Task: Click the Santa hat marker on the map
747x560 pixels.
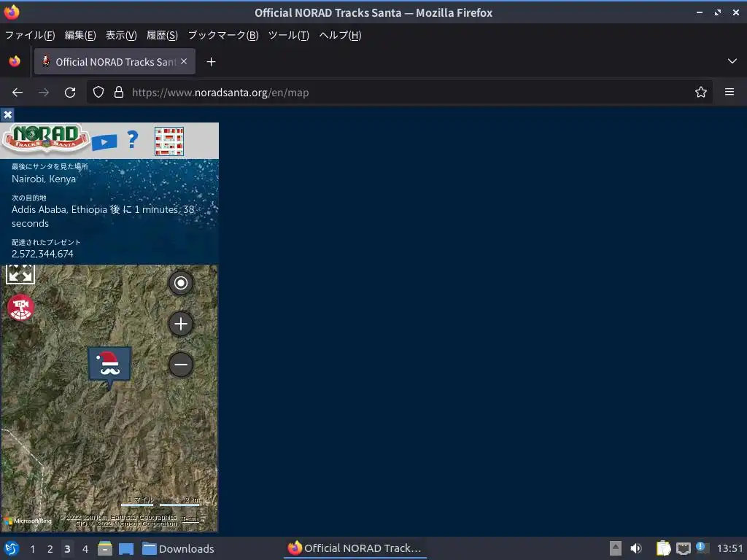Action: coord(109,366)
